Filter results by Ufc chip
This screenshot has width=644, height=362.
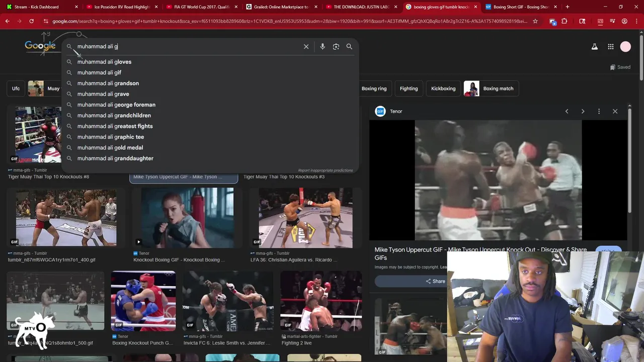coord(16,88)
